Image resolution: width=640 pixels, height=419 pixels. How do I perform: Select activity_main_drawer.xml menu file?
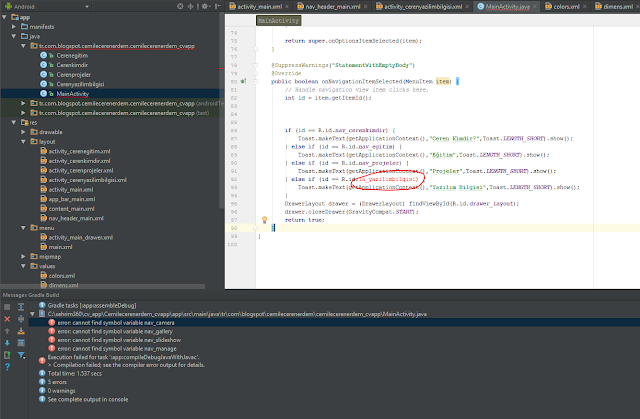[x=80, y=237]
